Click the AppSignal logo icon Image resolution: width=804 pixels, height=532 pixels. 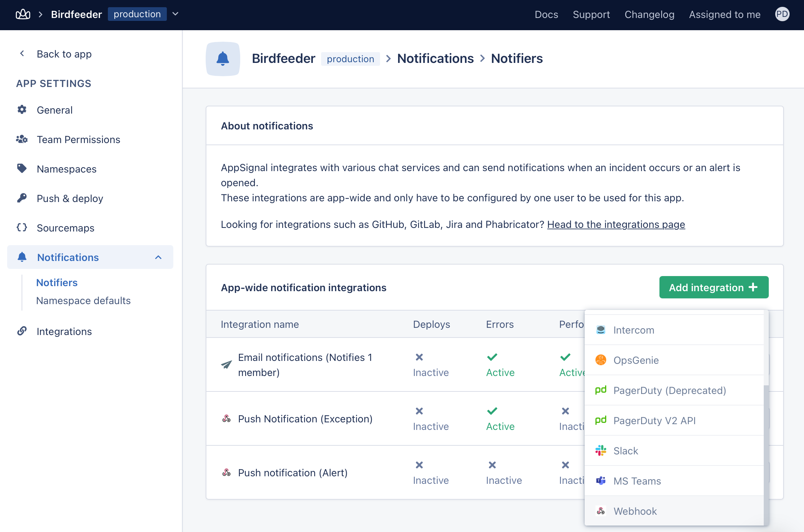click(23, 14)
